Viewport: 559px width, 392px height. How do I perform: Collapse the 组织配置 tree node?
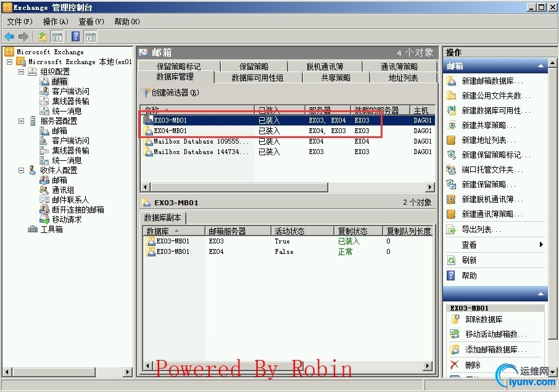coord(22,71)
